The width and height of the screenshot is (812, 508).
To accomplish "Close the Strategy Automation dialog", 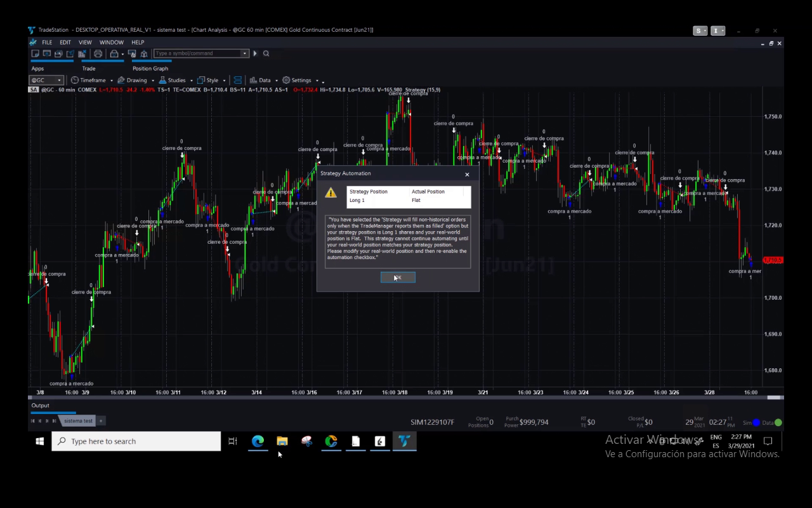I will click(x=468, y=174).
